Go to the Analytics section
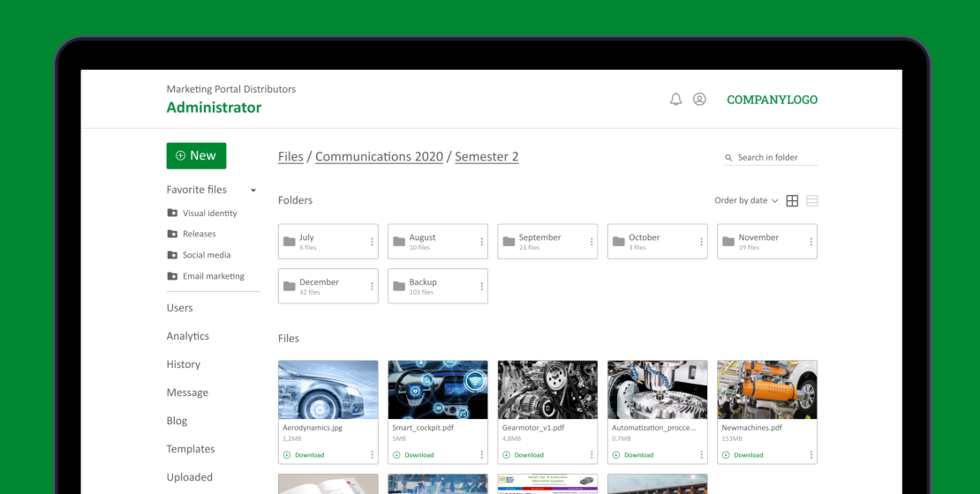The height and width of the screenshot is (494, 980). 187,336
